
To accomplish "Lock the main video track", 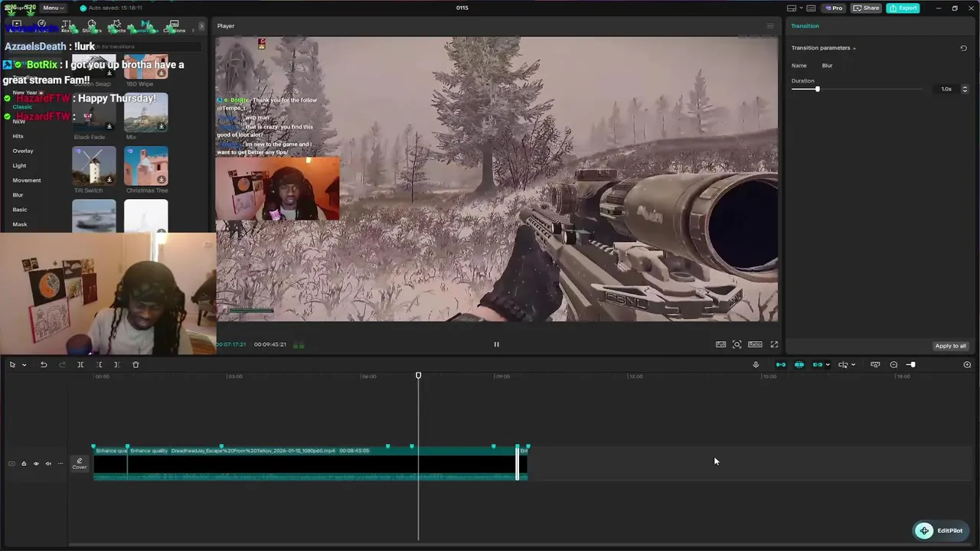I will point(24,464).
